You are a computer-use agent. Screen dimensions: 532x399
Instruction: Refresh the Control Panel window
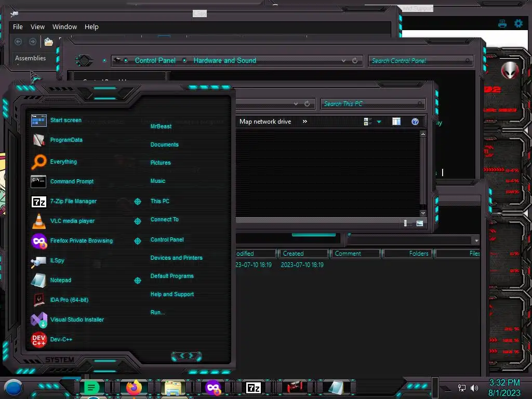coord(355,61)
